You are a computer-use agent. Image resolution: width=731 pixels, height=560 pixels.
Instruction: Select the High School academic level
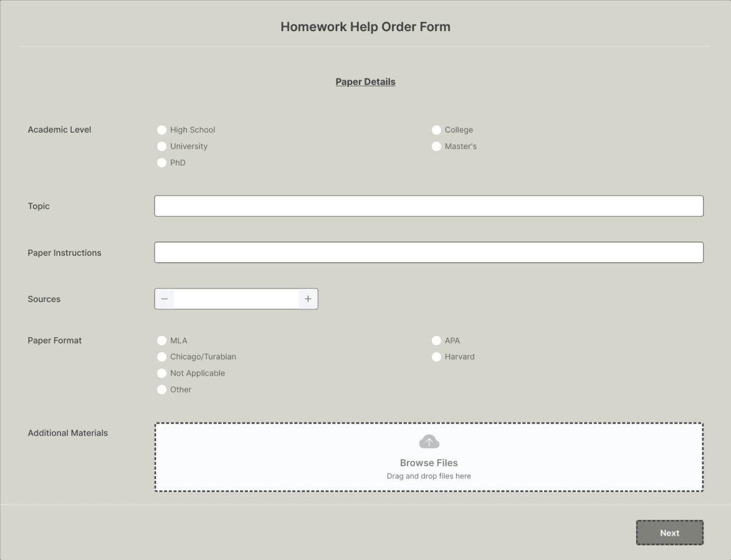(x=161, y=130)
